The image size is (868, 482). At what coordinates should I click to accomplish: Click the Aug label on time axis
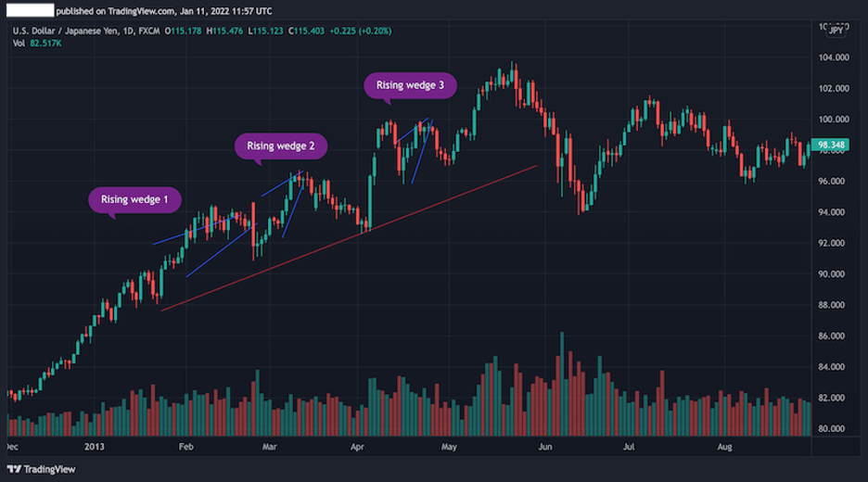coord(724,447)
